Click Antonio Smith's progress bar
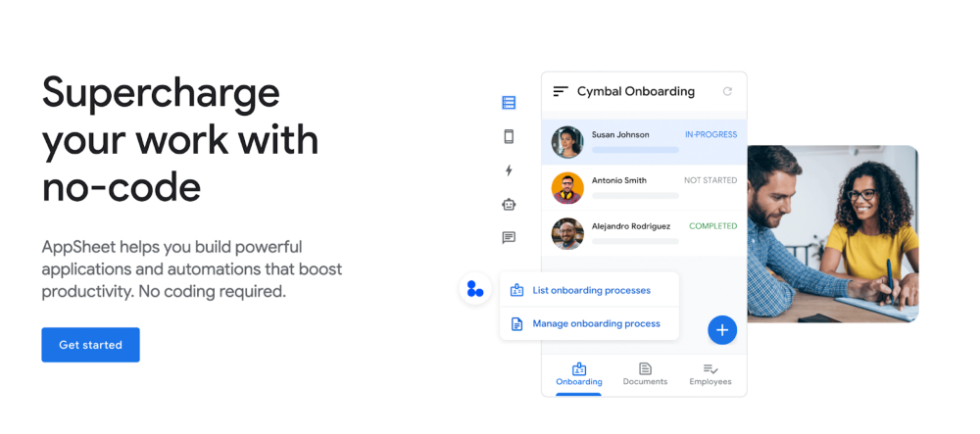This screenshot has height=434, width=980. (x=635, y=196)
